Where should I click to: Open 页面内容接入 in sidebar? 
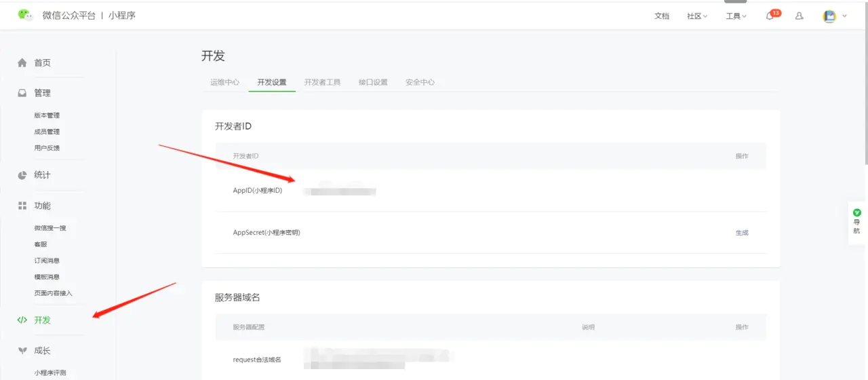point(53,293)
